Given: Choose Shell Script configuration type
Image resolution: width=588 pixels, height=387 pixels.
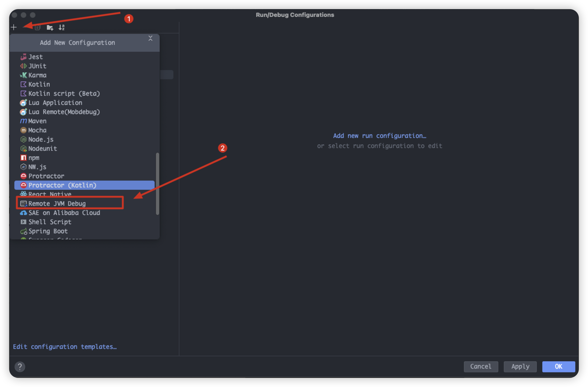Looking at the screenshot, I should click(50, 222).
